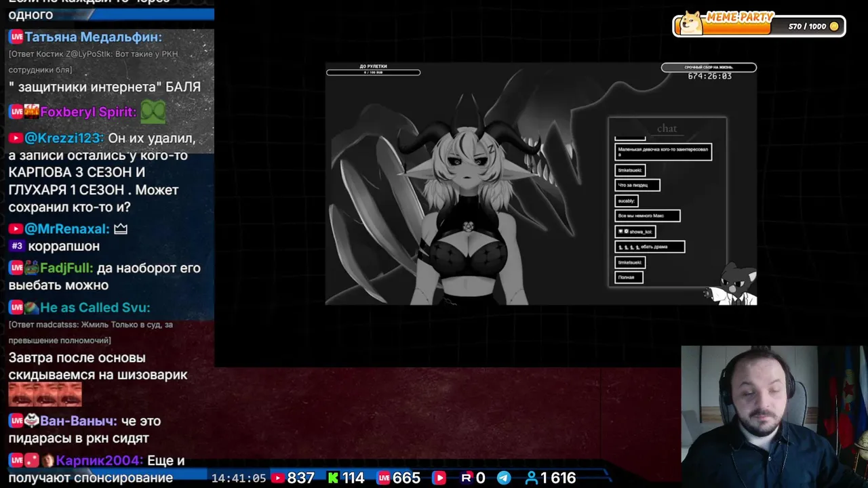Click the 'chat' header in the embedded video
The height and width of the screenshot is (488, 868).
point(667,128)
